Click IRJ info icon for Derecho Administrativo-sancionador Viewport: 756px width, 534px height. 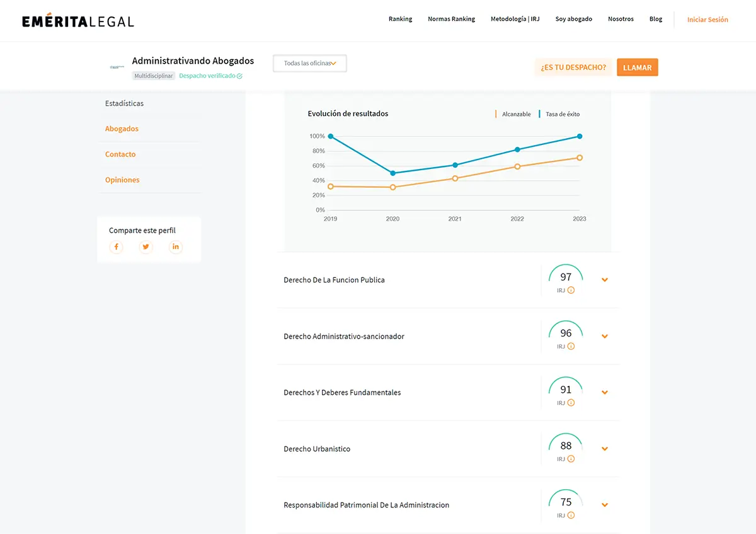coord(571,347)
